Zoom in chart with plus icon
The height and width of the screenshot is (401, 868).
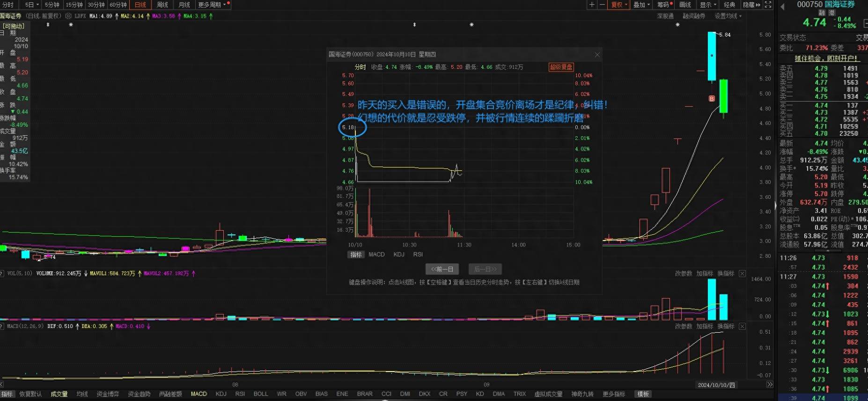pyautogui.click(x=592, y=5)
